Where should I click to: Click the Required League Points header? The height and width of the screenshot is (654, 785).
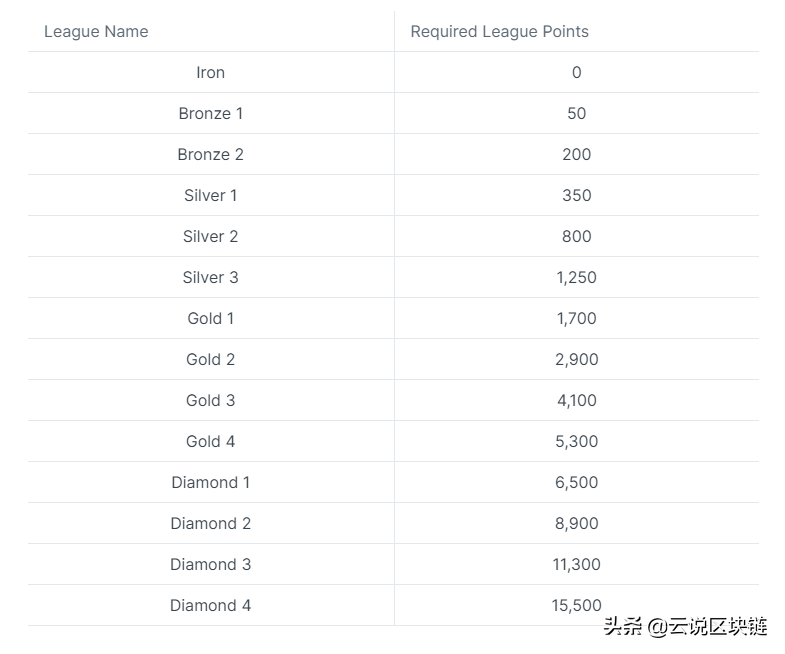pos(499,32)
